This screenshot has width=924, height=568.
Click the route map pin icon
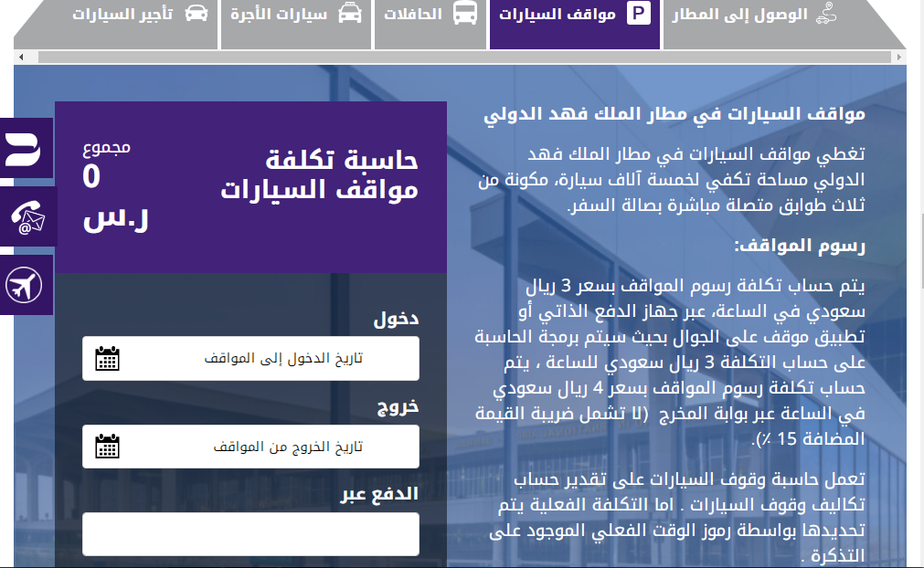coord(825,13)
